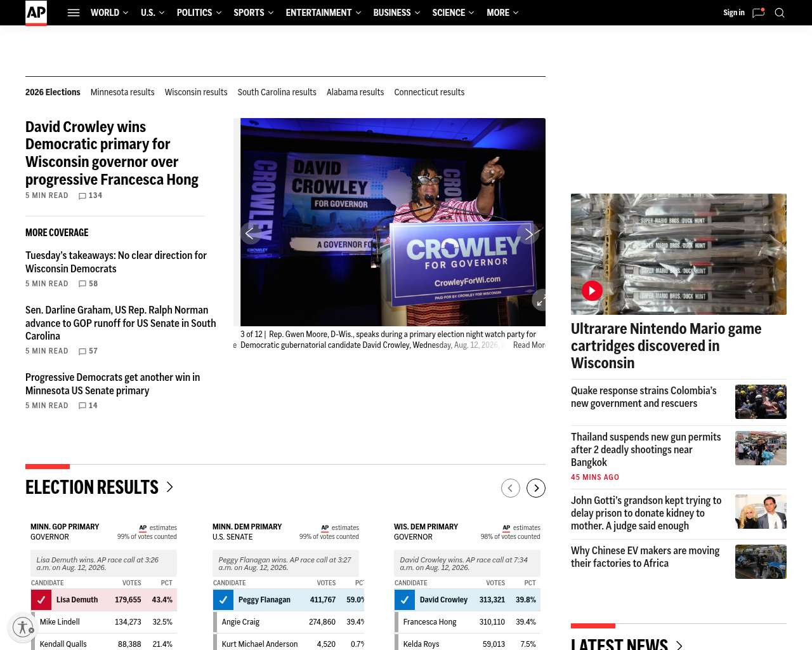View Minnesota results

click(122, 92)
